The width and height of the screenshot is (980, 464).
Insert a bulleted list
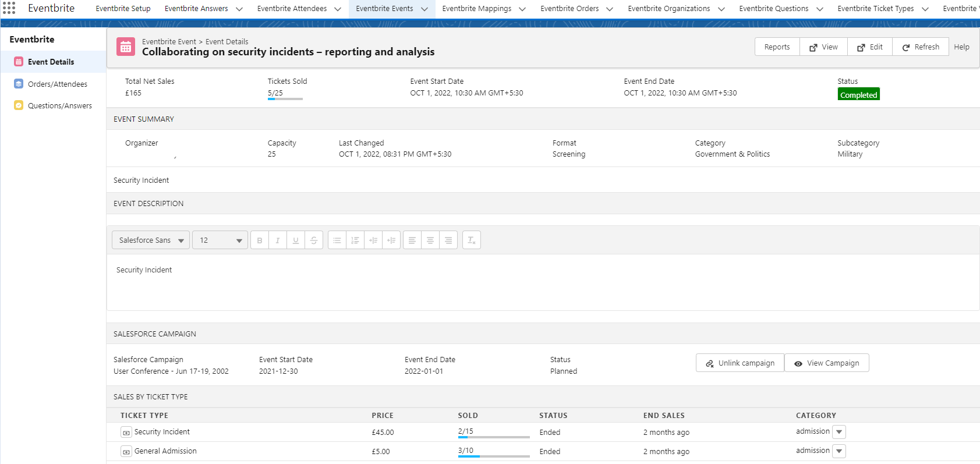click(337, 240)
